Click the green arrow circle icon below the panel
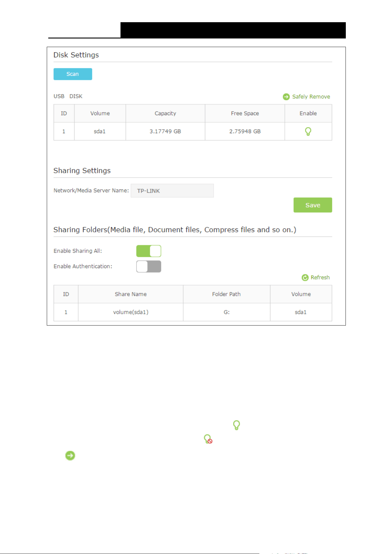The height and width of the screenshot is (554, 392). [x=70, y=455]
